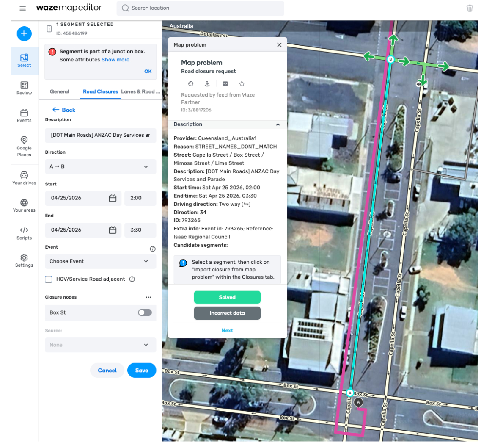Open the Source None dropdown
The width and height of the screenshot is (484, 448).
point(100,345)
